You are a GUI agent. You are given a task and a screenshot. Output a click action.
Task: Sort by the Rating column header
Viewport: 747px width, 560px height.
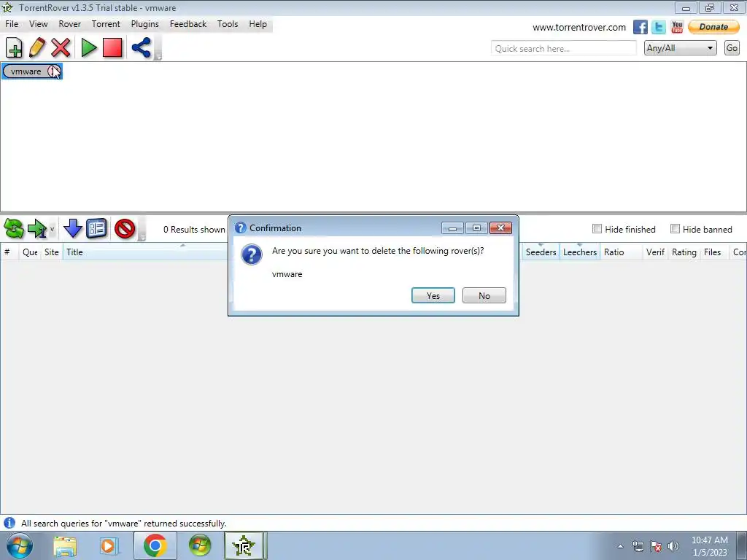684,252
